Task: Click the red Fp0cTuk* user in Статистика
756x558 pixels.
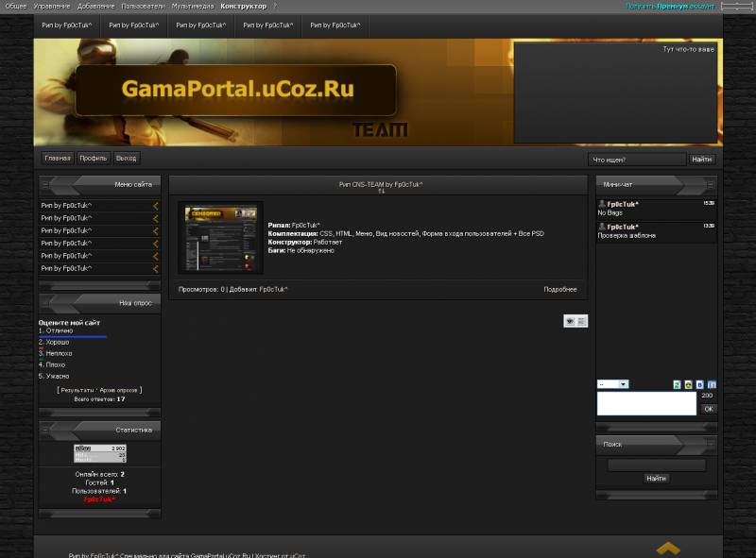Action: (99, 499)
